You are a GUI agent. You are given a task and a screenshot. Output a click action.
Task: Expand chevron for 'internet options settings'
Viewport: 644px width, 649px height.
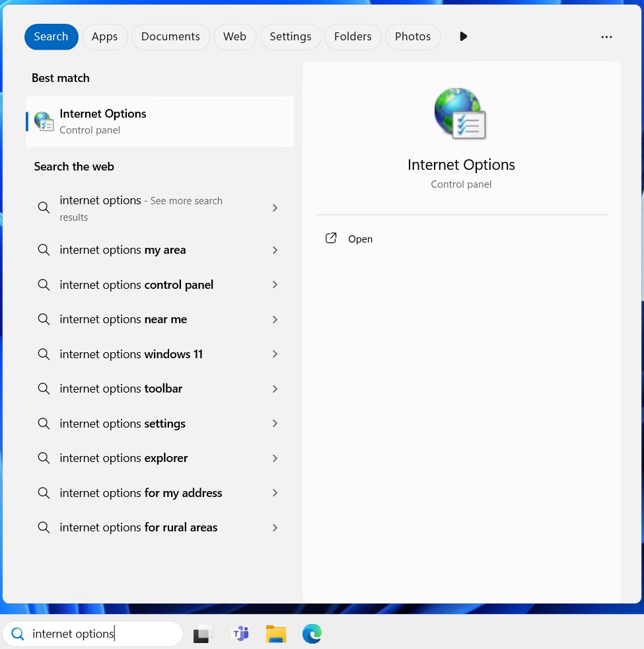point(275,424)
